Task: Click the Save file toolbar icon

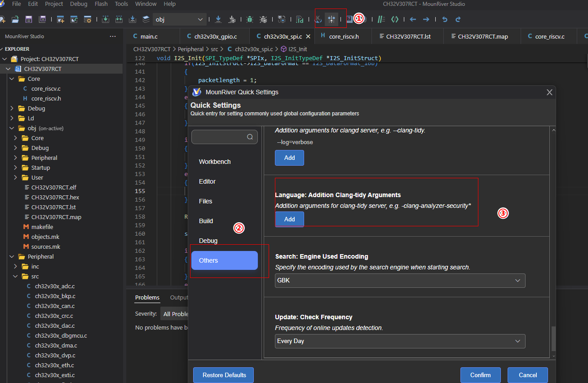Action: (28, 19)
